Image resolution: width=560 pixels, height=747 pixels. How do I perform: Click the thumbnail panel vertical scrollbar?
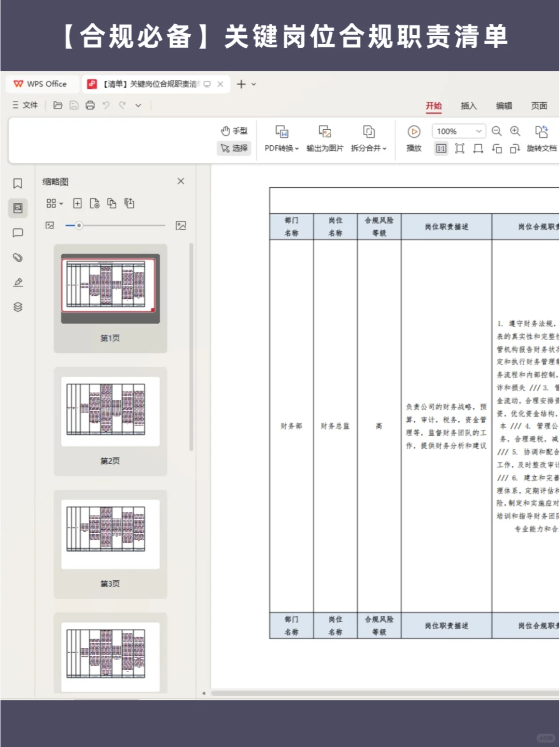click(x=191, y=347)
